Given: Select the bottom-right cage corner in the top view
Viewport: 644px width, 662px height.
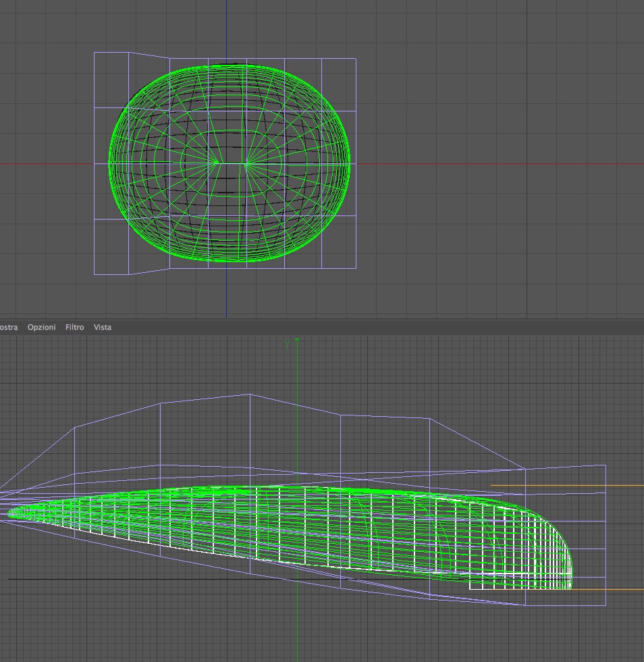Looking at the screenshot, I should [356, 268].
